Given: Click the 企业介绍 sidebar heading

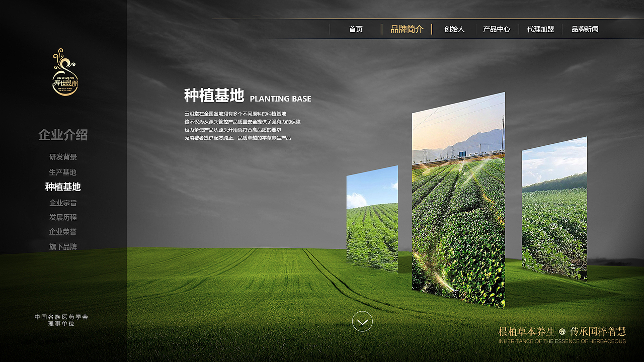Looking at the screenshot, I should 62,135.
